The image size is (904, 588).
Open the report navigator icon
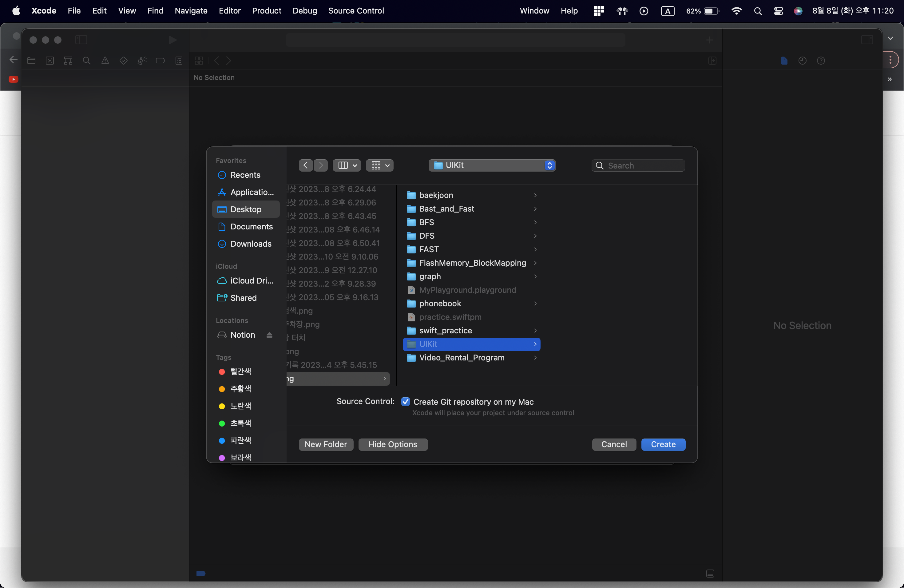click(x=179, y=61)
